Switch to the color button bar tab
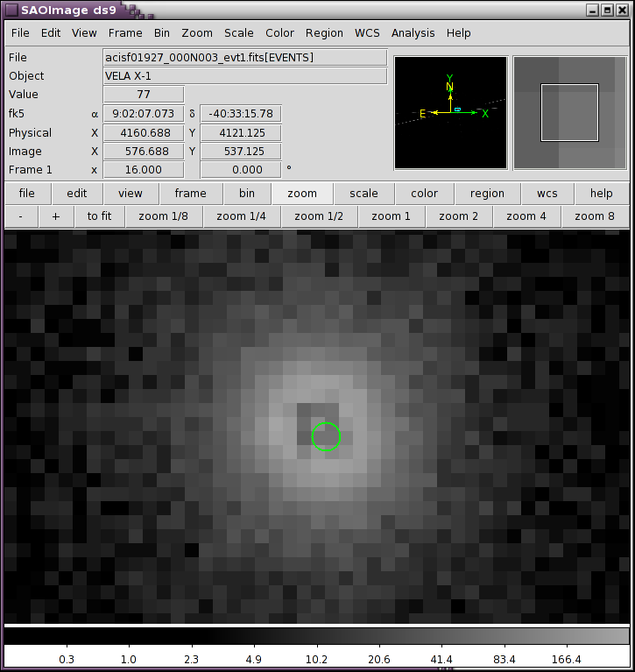The image size is (635, 672). 424,194
